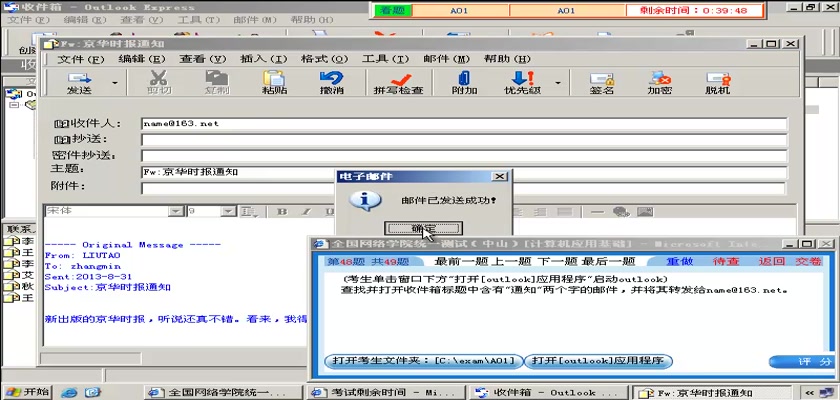Open the 插入(I) menu
The image size is (840, 400).
pyautogui.click(x=264, y=59)
